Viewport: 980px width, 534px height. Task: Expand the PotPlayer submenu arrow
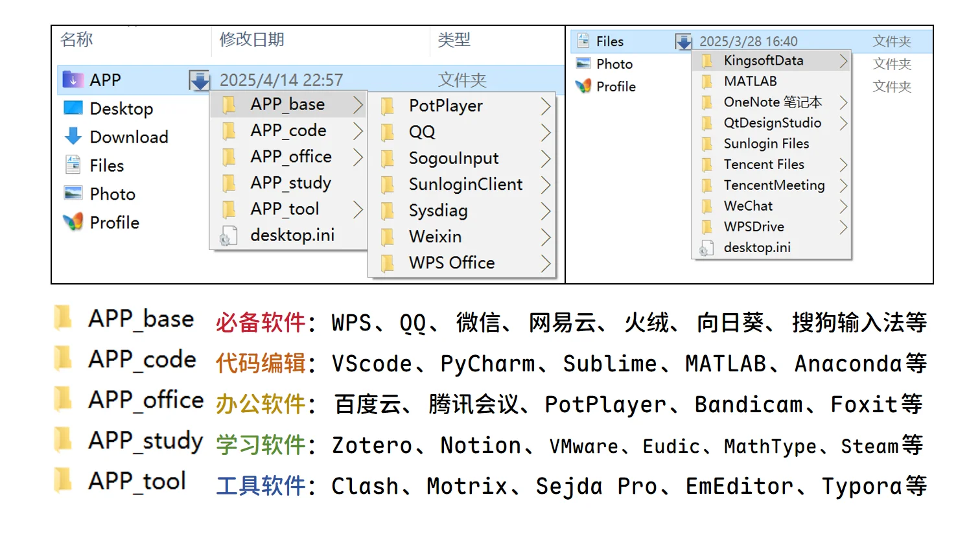click(546, 106)
